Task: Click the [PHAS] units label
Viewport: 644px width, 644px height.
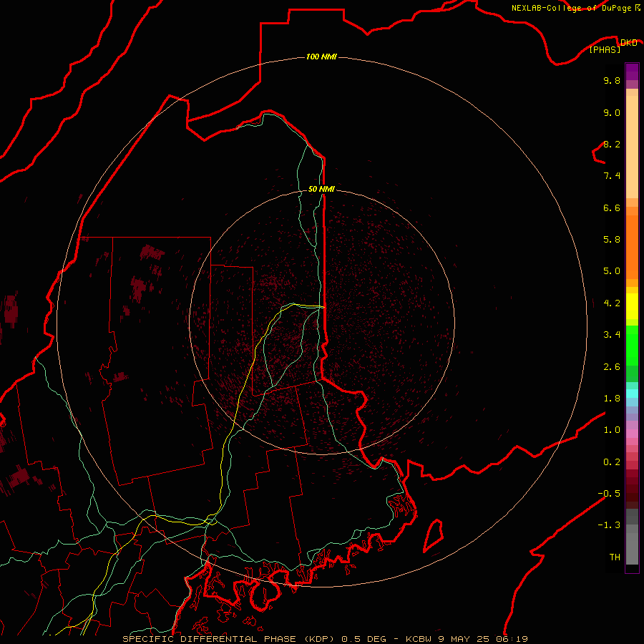Action: click(605, 50)
